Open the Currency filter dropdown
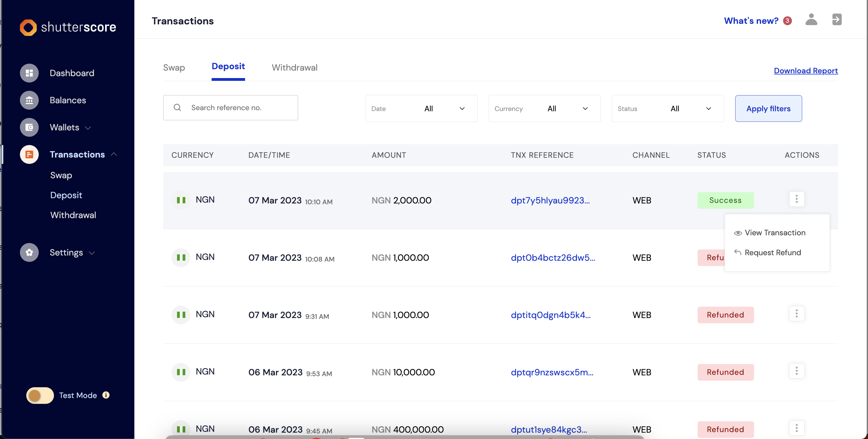 click(545, 109)
